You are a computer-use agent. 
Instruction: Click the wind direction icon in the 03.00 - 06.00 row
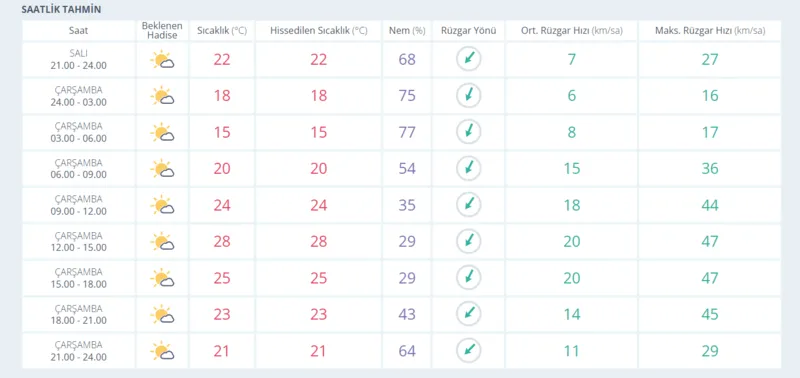tap(468, 132)
